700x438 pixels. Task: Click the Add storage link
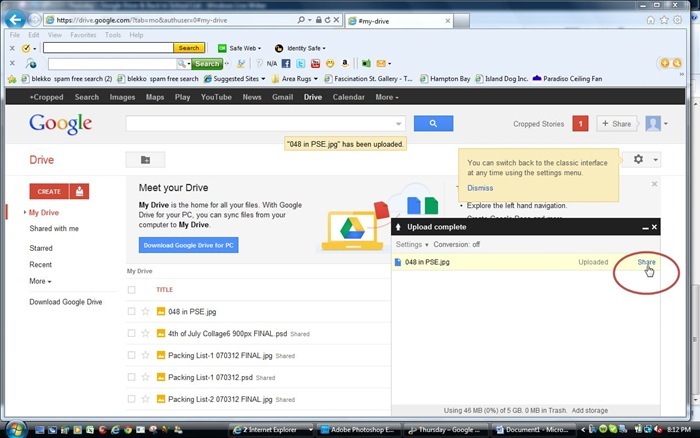pyautogui.click(x=590, y=410)
